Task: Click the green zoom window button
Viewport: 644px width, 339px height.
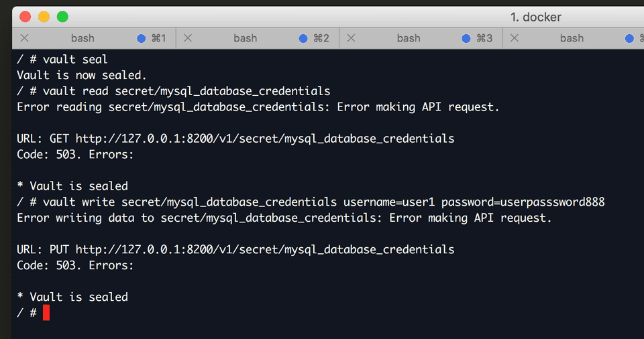Action: pos(62,17)
